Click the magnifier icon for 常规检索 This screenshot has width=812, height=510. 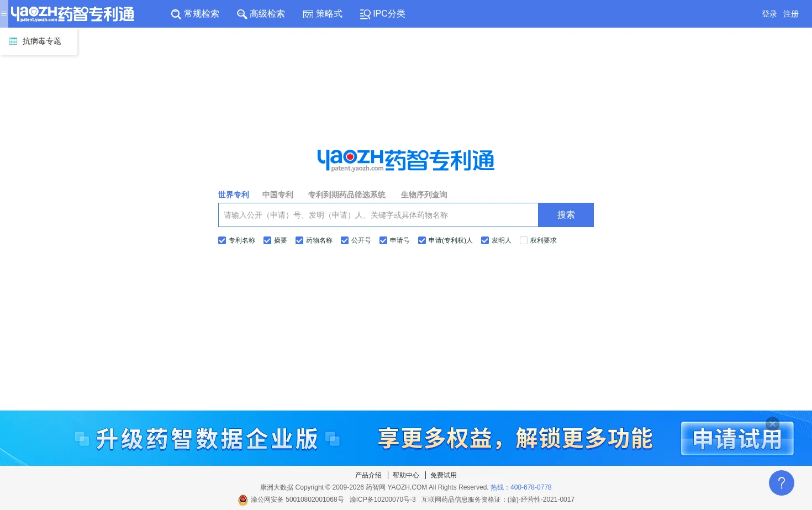pyautogui.click(x=176, y=14)
